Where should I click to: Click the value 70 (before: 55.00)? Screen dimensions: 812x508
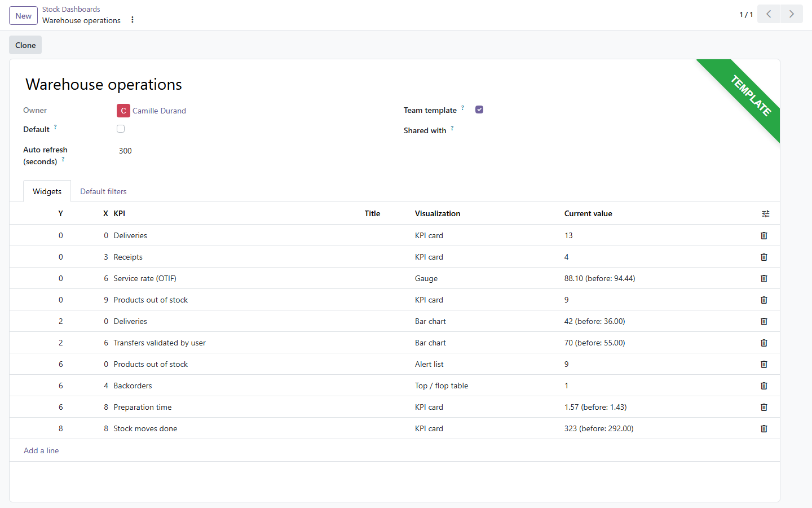pos(595,343)
